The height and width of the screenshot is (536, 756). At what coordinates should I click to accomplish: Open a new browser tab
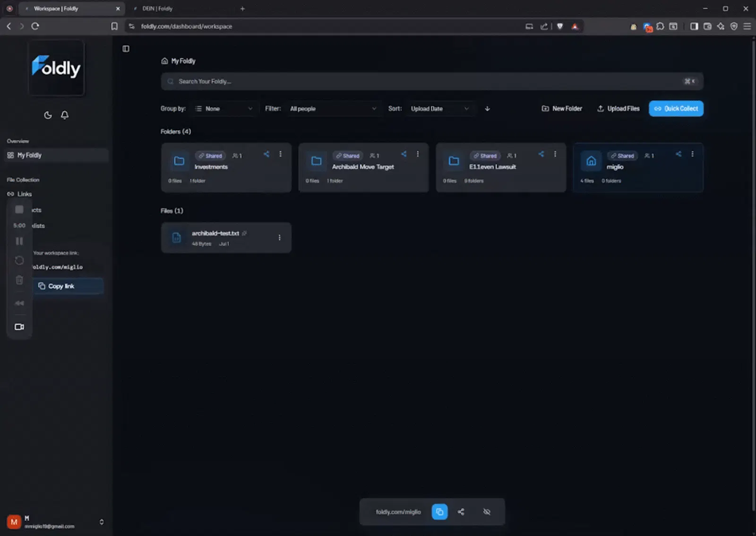(x=242, y=9)
